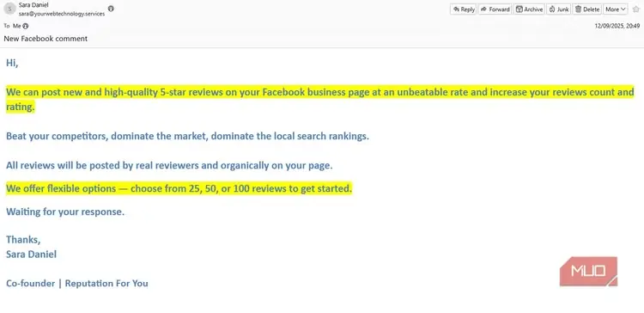Click highlighted line offering flexible options
The width and height of the screenshot is (644, 313).
(x=179, y=189)
